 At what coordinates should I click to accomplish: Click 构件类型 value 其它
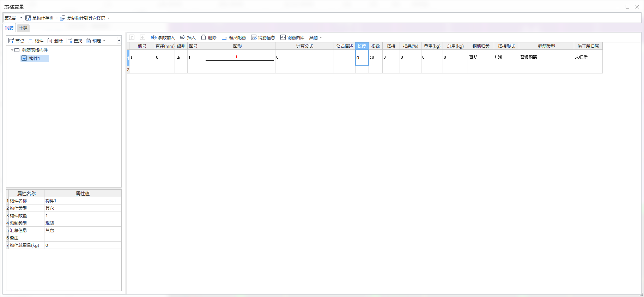[x=83, y=208]
